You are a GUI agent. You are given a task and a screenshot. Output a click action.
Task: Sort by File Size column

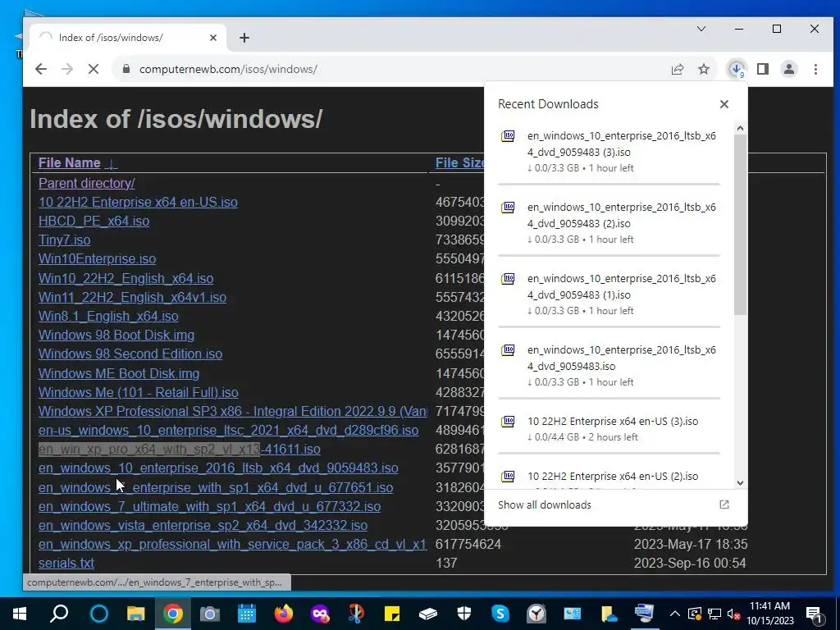click(459, 163)
